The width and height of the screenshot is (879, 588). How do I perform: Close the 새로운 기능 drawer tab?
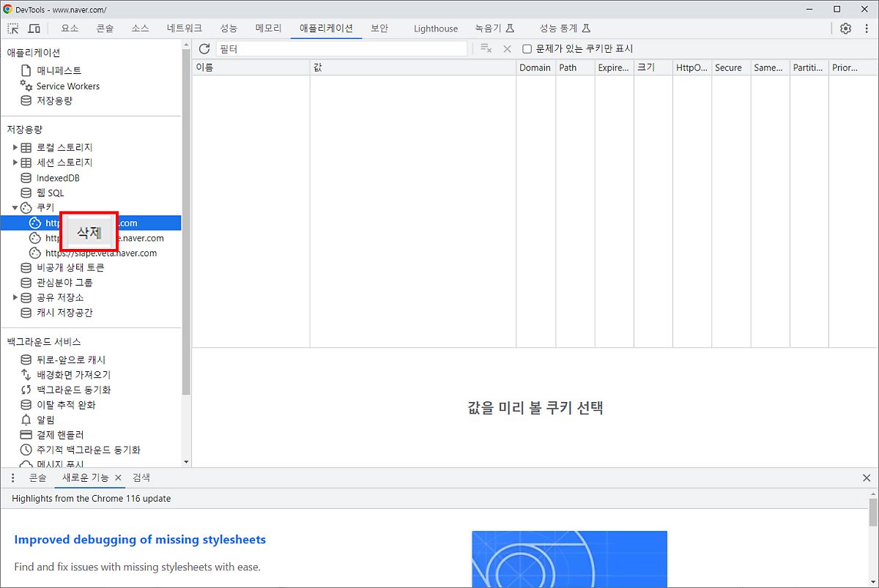(118, 477)
